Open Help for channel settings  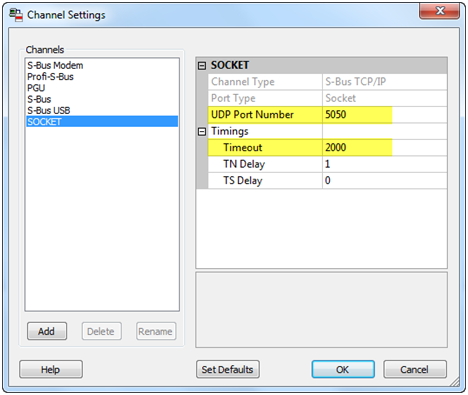tap(51, 369)
